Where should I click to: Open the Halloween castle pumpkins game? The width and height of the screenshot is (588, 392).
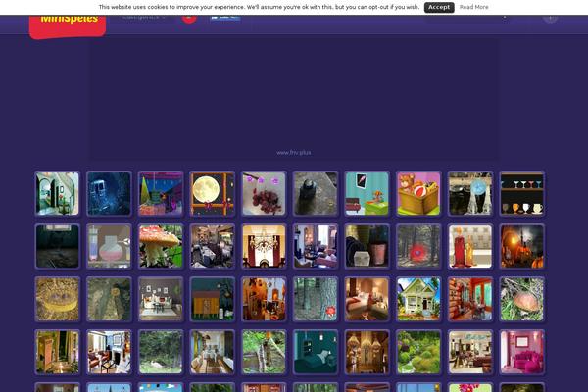coord(522,246)
